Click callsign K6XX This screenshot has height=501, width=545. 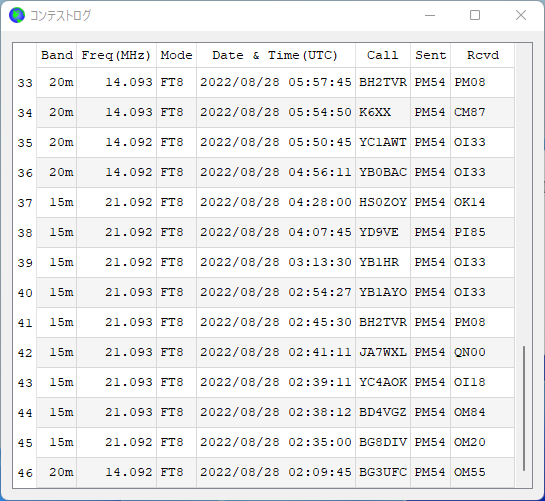(x=375, y=112)
